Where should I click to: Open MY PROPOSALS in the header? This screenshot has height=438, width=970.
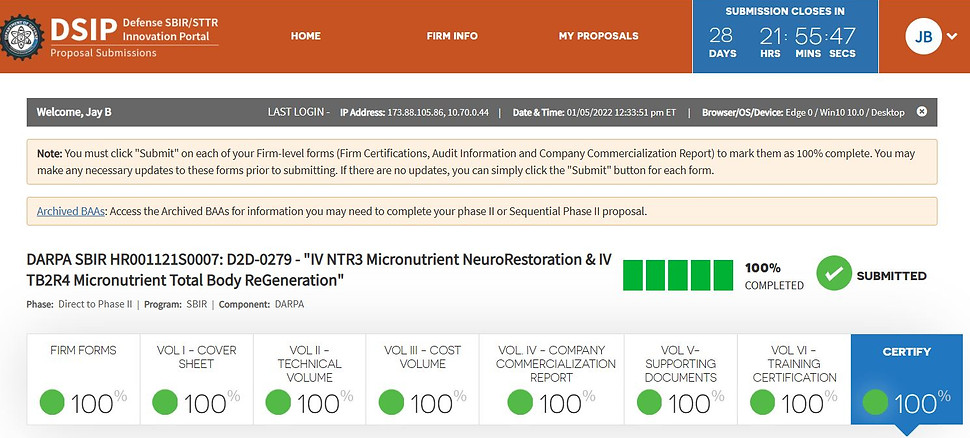598,36
